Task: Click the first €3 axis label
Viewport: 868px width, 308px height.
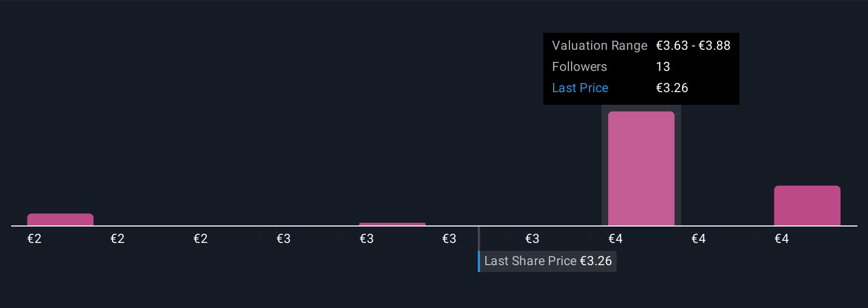Action: click(284, 239)
